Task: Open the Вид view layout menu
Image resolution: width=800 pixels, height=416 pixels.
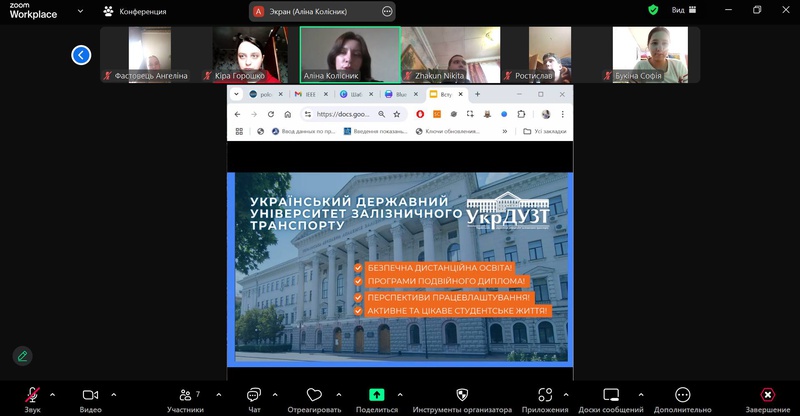Action: 684,10
